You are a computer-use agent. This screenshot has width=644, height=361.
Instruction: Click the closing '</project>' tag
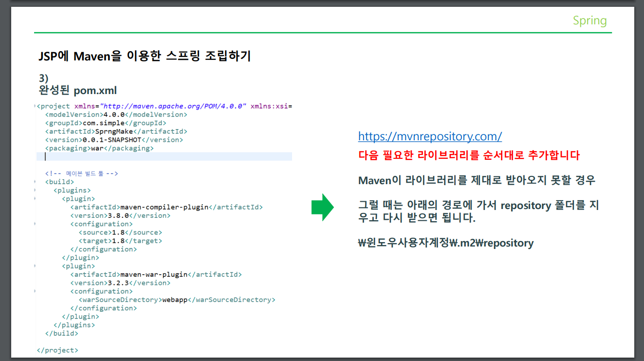pos(57,350)
